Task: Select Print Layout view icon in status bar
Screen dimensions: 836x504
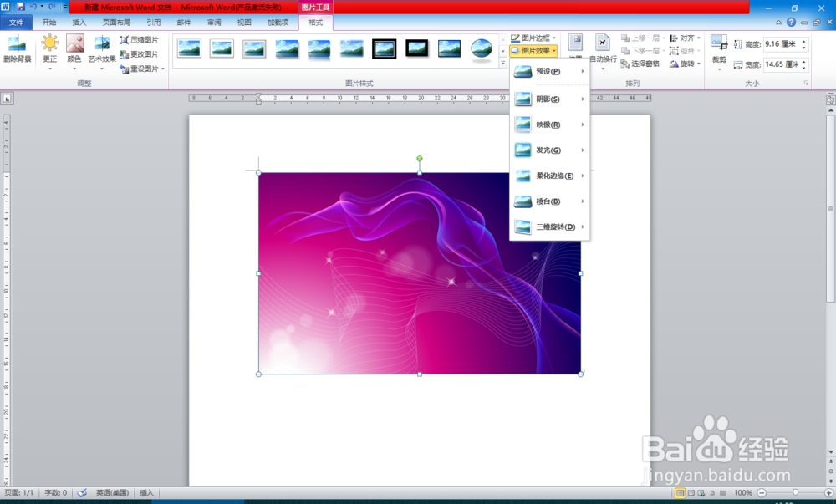Action: click(680, 493)
